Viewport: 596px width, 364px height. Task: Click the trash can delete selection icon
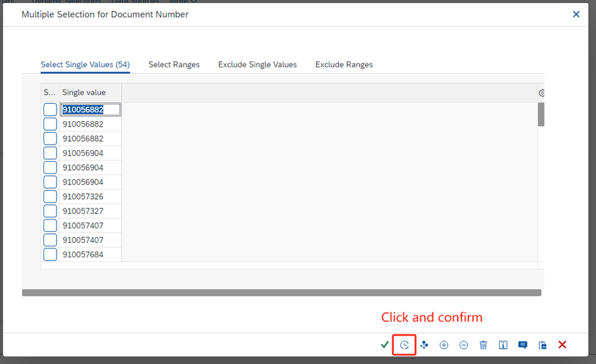click(x=484, y=345)
